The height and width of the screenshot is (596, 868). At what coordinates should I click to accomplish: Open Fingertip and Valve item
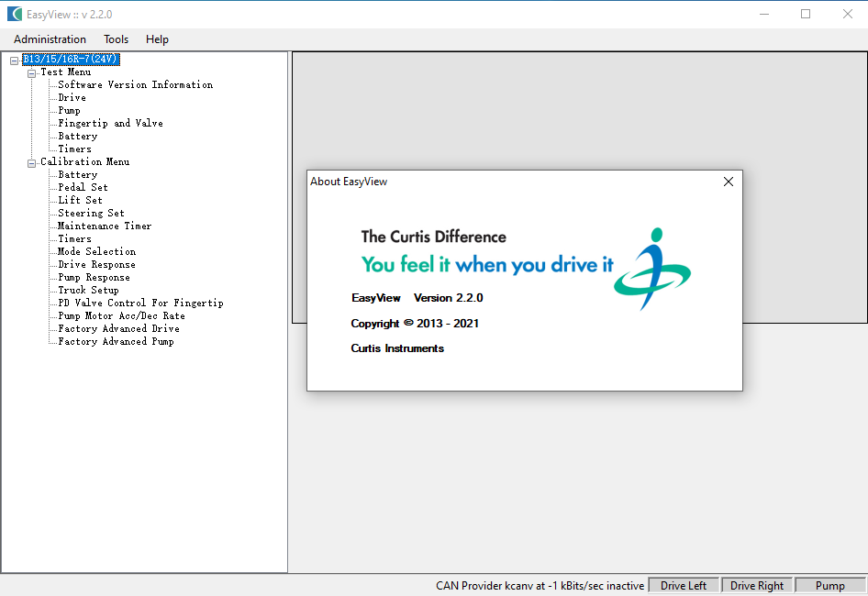coord(110,123)
